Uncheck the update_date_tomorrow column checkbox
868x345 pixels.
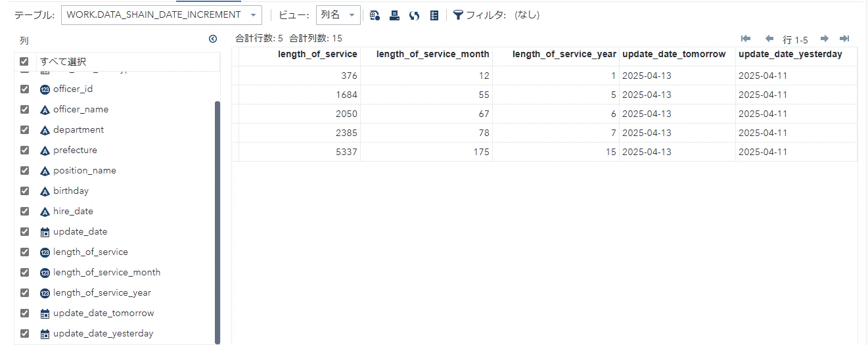click(x=24, y=313)
